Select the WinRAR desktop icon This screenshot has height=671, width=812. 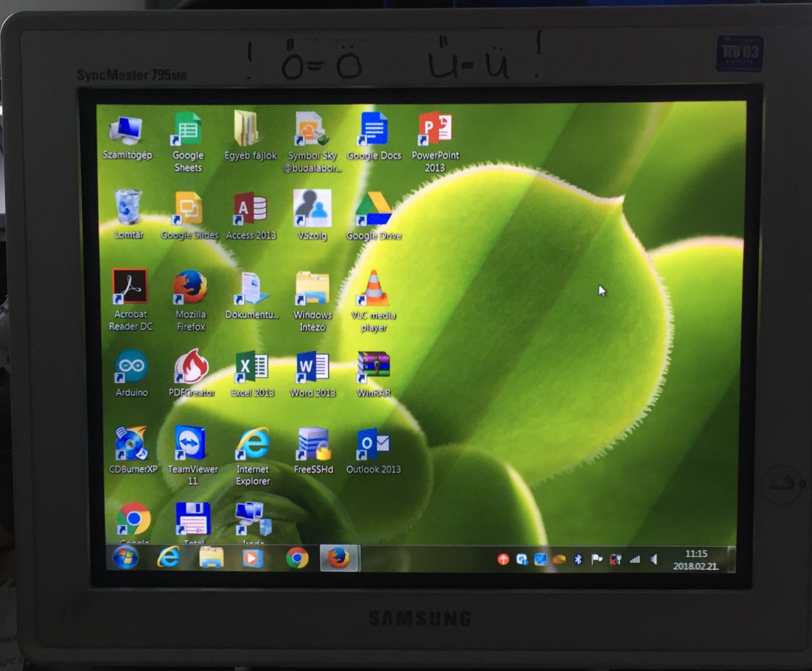coord(374,374)
